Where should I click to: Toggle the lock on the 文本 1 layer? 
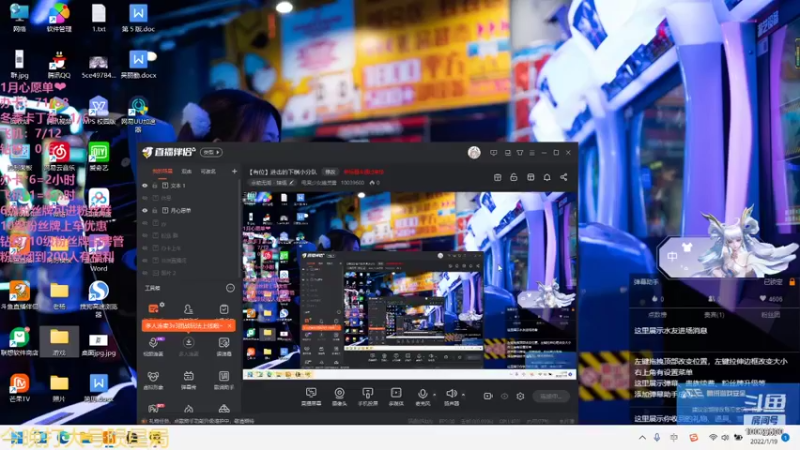tap(155, 186)
